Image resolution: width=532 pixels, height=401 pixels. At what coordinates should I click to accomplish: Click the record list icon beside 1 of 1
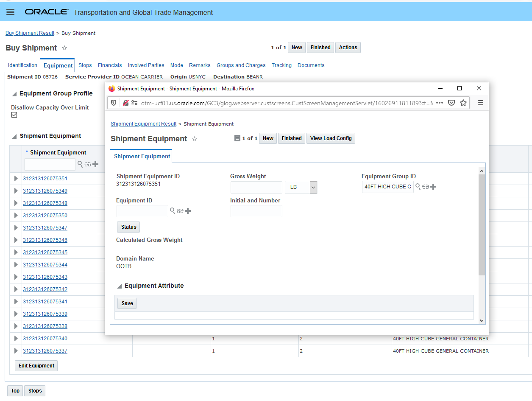click(x=237, y=138)
